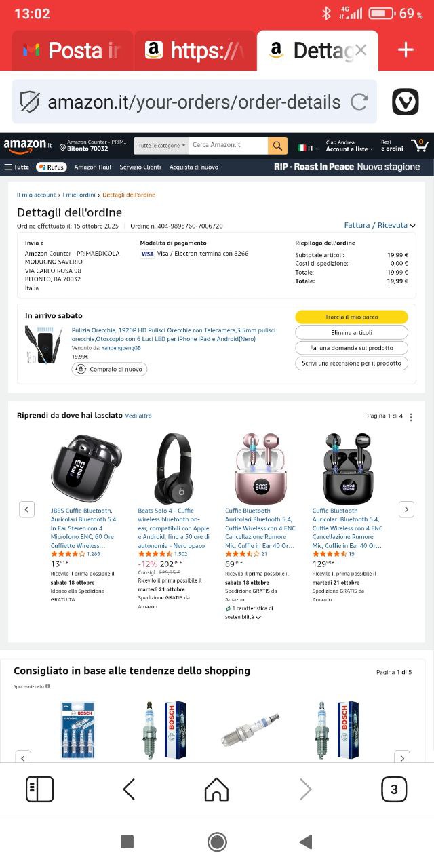The height and width of the screenshot is (868, 434).
Task: Open the Vivaldi browser menu icon
Action: pyautogui.click(x=406, y=102)
